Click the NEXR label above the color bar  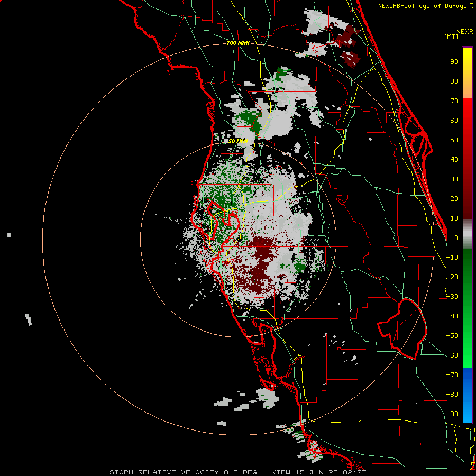point(465,32)
